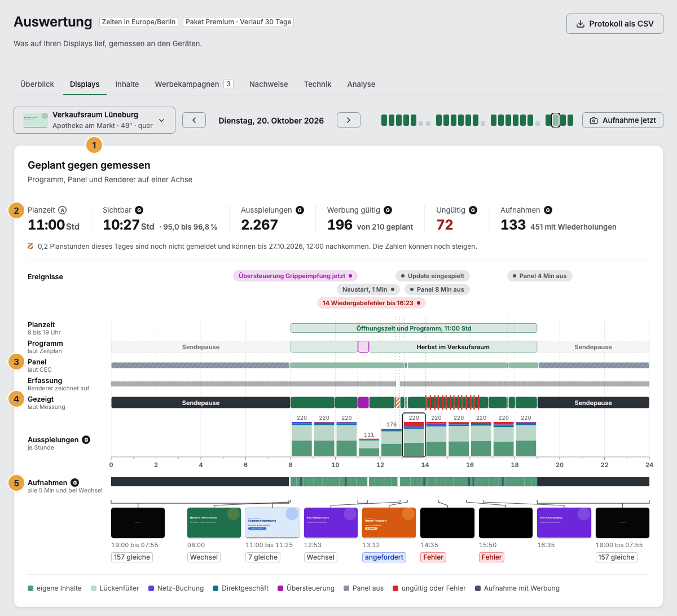Click the Fehler badge under 15:50
This screenshot has height=616, width=677.
tap(491, 557)
